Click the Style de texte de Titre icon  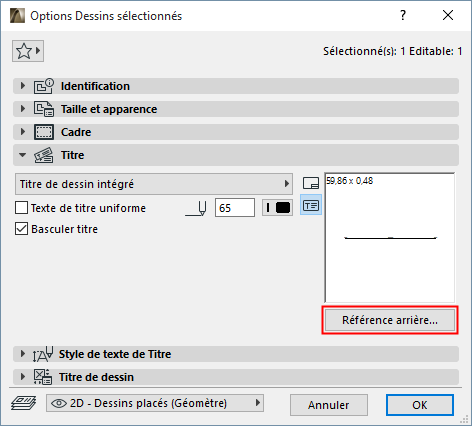coord(43,354)
